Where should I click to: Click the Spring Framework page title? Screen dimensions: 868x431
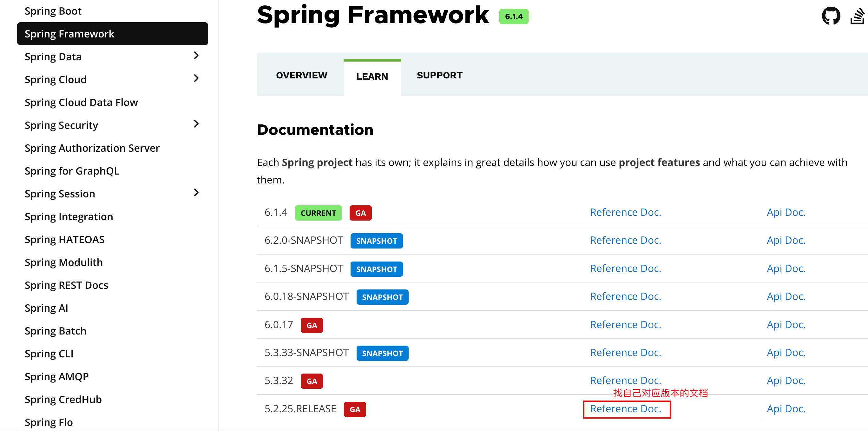[373, 15]
